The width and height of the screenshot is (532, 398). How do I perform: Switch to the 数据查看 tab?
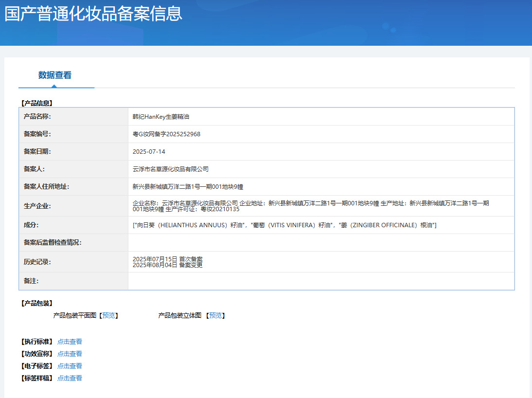(54, 75)
